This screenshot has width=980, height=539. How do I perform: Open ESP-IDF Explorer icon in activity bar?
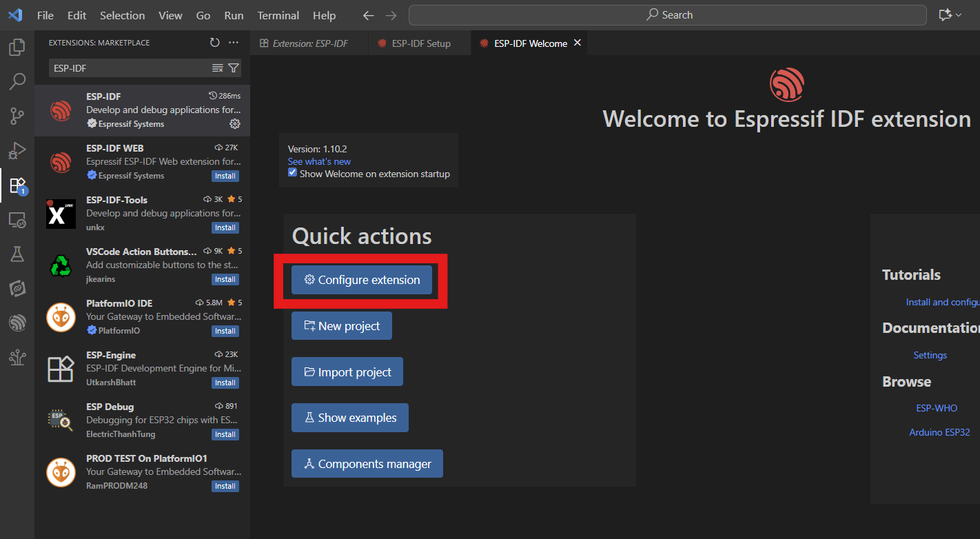click(17, 323)
